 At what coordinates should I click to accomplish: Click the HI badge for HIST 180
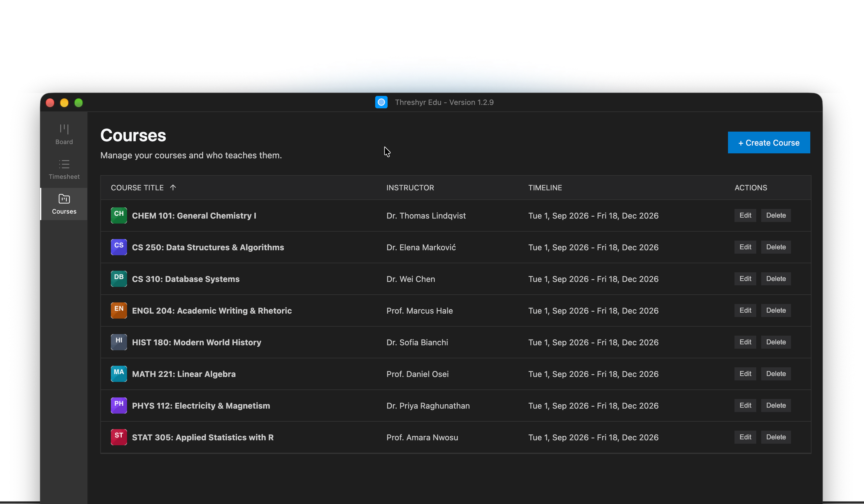coord(119,342)
